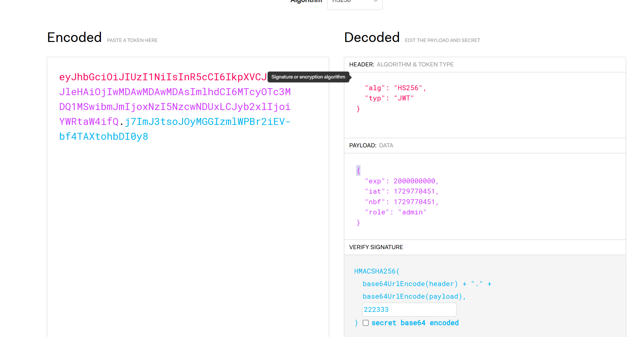The height and width of the screenshot is (337, 644).
Task: Click the secret input field containing 222333
Action: (409, 310)
